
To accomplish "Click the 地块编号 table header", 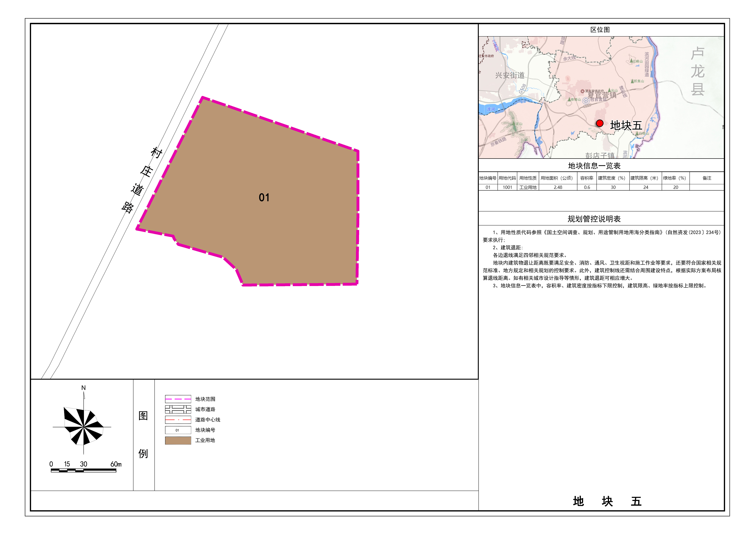I will [x=488, y=178].
